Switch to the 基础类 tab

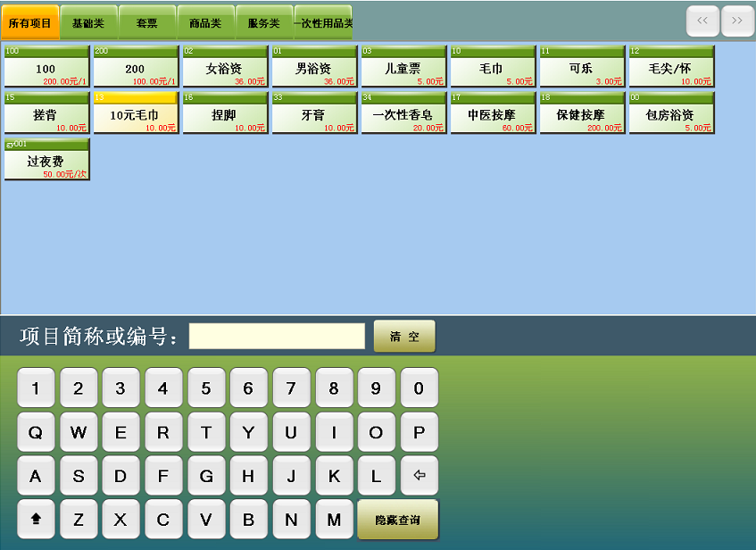click(88, 23)
